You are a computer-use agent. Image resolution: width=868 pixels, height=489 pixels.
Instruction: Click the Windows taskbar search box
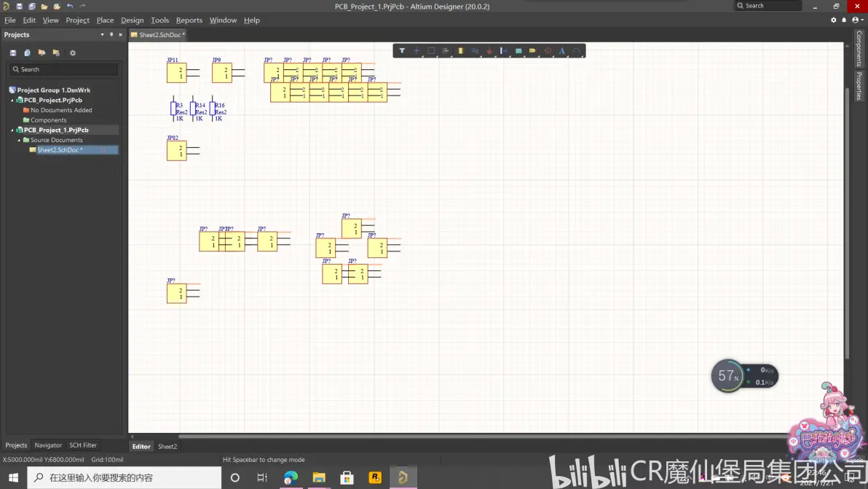point(124,477)
